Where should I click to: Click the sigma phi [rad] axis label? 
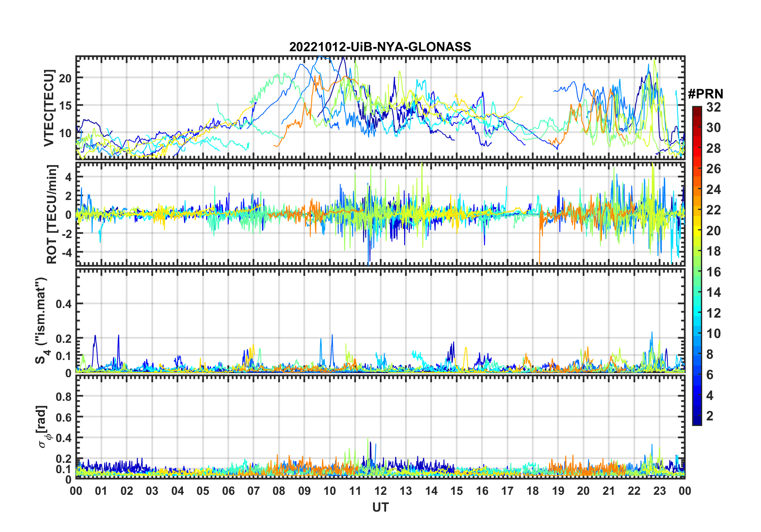pos(43,427)
